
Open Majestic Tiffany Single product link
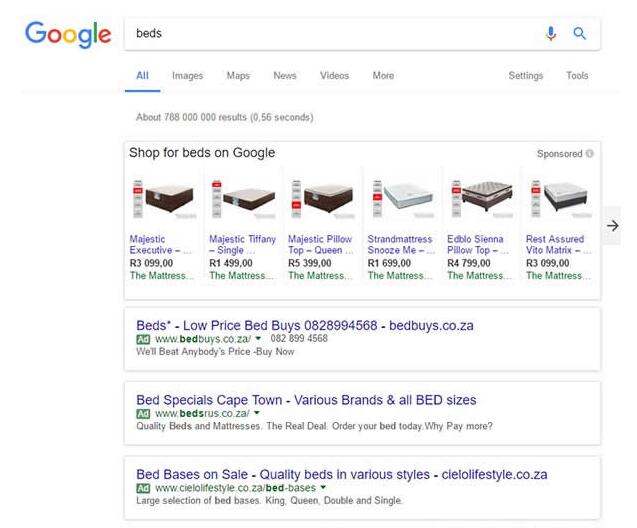tap(243, 245)
